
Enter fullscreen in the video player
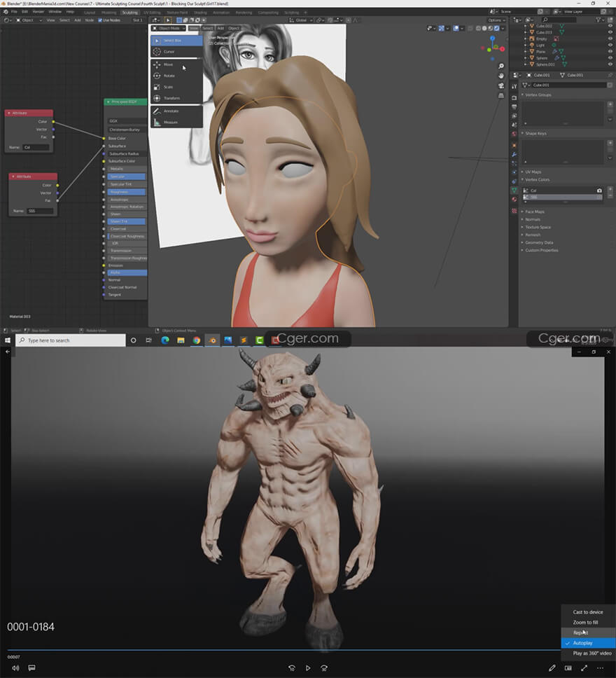pyautogui.click(x=584, y=668)
